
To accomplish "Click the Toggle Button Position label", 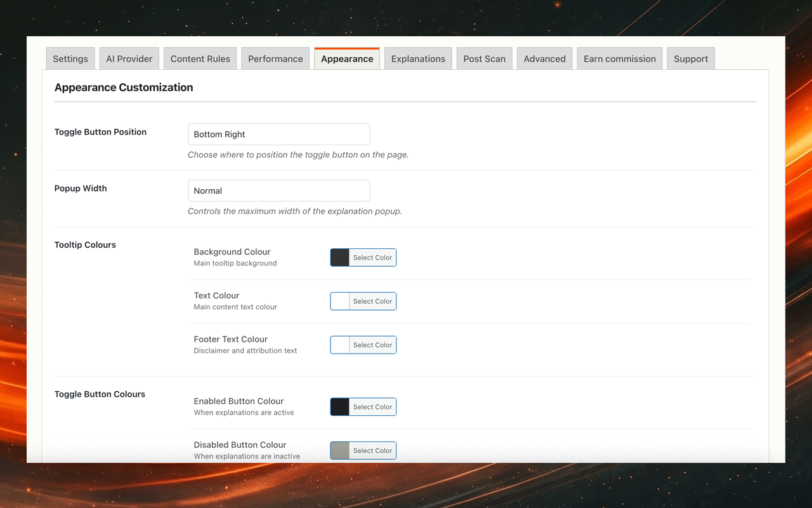I will pos(100,132).
